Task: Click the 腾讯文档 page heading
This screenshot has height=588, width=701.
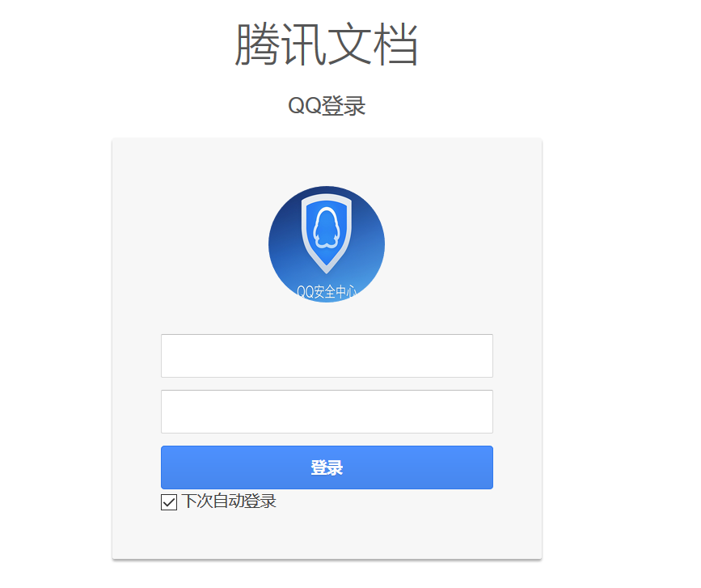Action: [327, 44]
